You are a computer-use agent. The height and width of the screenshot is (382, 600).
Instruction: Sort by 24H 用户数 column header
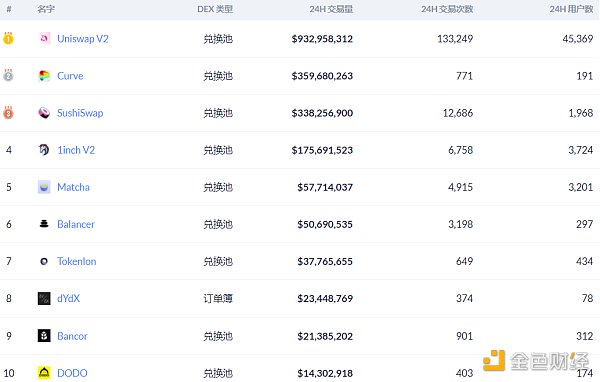pyautogui.click(x=571, y=9)
